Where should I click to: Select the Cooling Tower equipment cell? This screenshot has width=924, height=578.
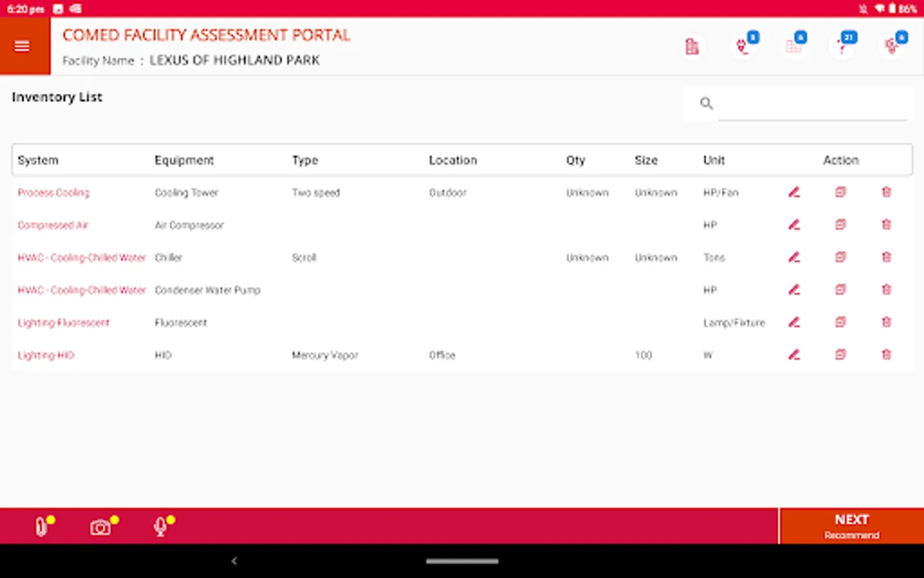(x=187, y=193)
